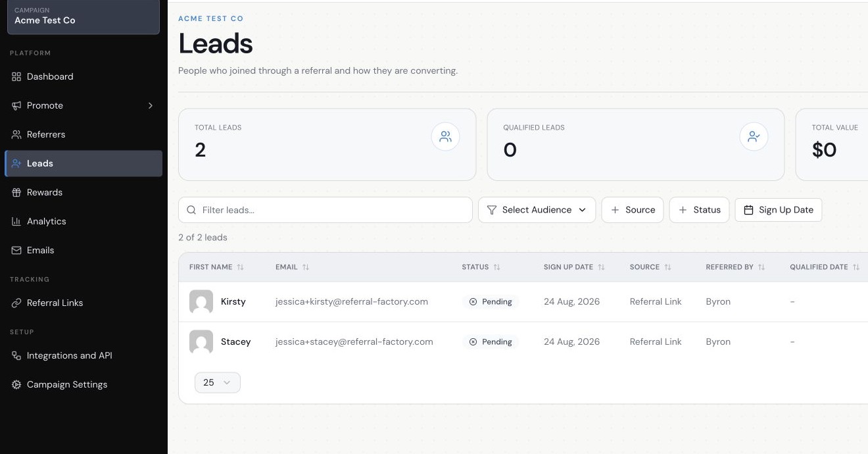Screen dimensions: 868x454
Task: Click email jessica+kirsty@referral-factory.com
Action: click(352, 301)
